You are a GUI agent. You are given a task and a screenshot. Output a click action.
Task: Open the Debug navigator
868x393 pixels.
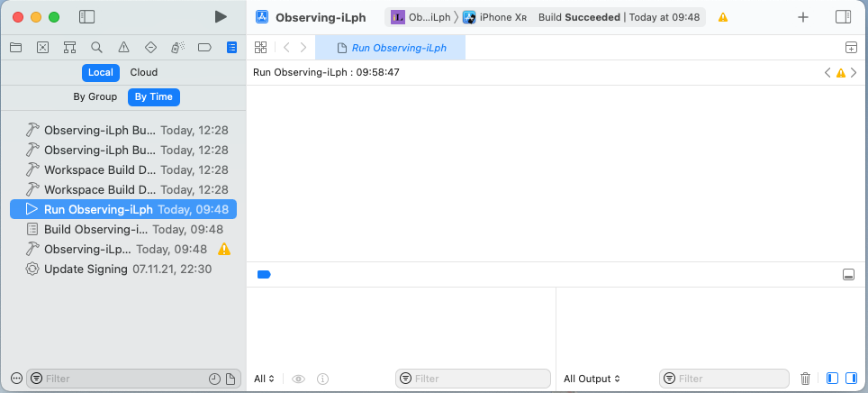[x=177, y=48]
